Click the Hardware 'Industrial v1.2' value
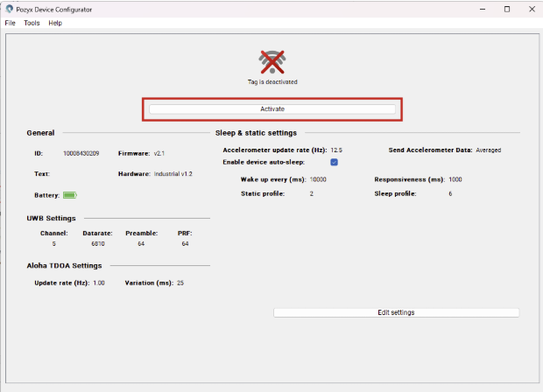This screenshot has height=392, width=543. pos(173,174)
